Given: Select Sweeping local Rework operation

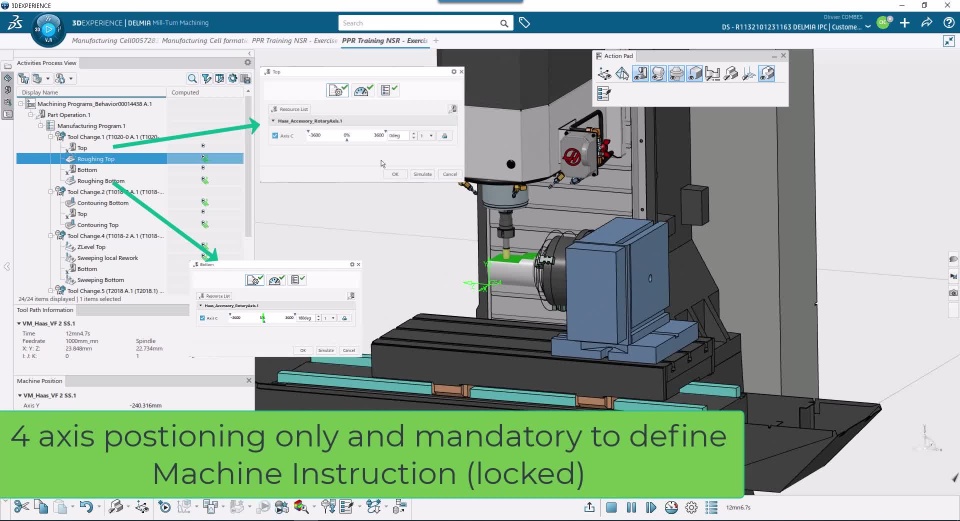Looking at the screenshot, I should tap(107, 258).
